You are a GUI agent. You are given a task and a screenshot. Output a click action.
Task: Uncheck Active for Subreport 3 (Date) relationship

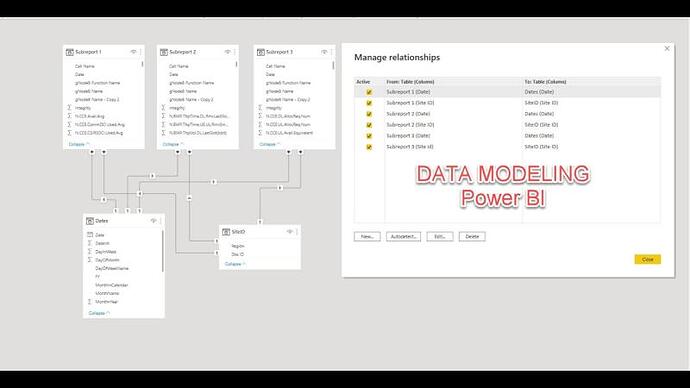pos(369,136)
